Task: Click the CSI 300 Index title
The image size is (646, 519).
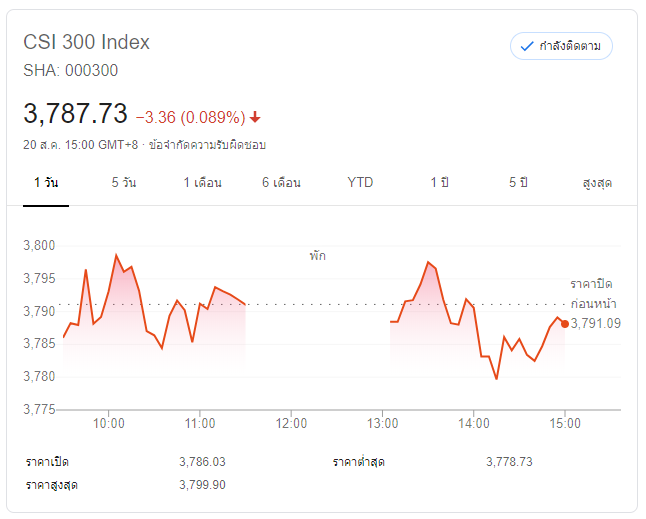Action: 86,42
